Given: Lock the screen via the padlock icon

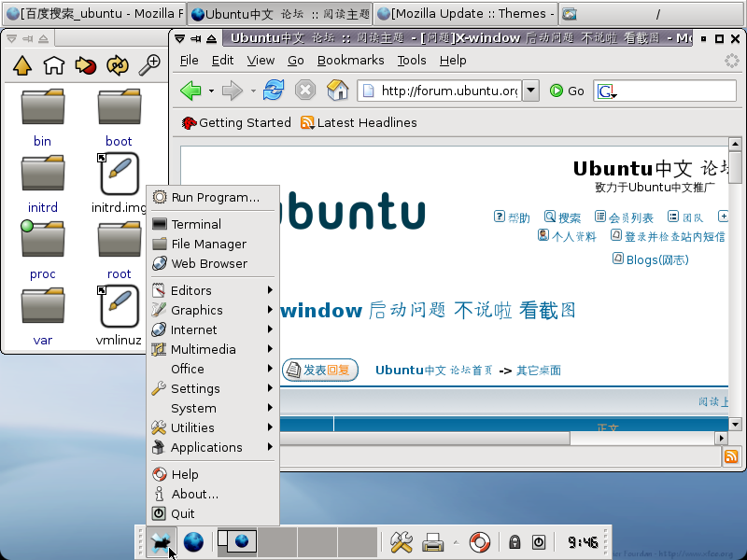Looking at the screenshot, I should point(514,542).
